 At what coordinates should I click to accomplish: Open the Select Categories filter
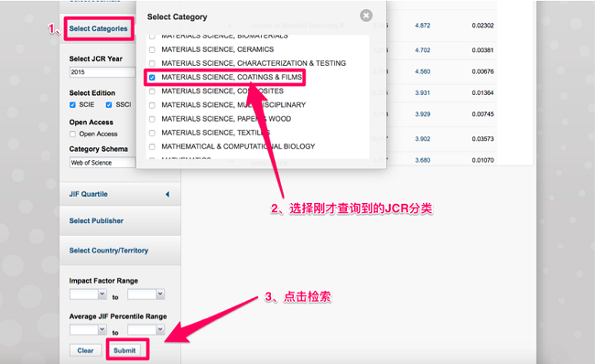pos(98,29)
